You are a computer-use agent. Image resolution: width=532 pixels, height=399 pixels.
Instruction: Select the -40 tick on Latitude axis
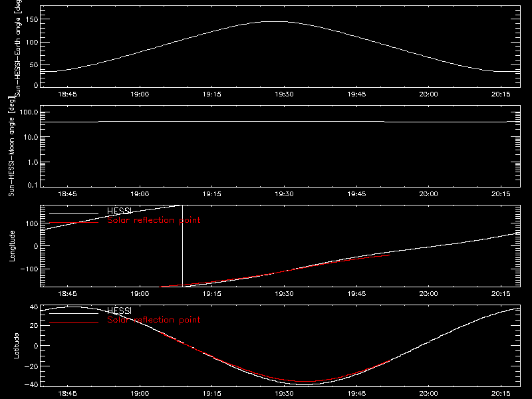pyautogui.click(x=31, y=385)
